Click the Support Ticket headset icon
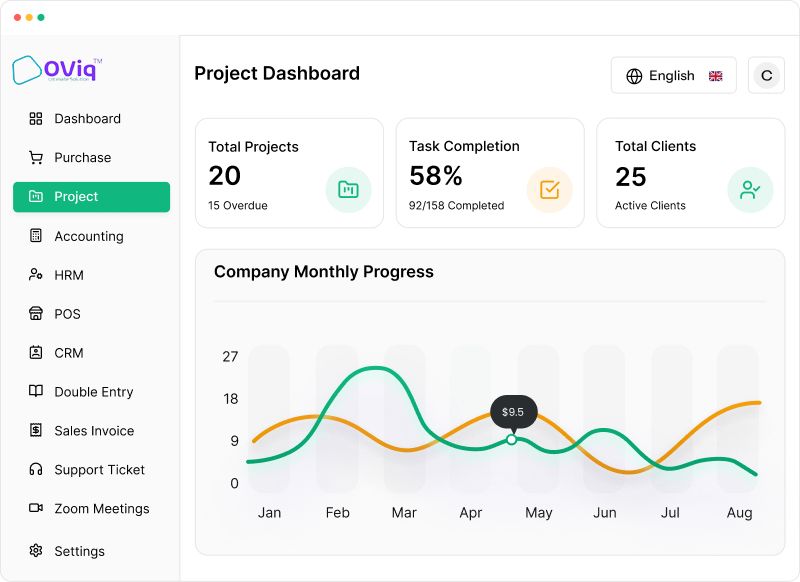Viewport: 800px width, 582px height. coord(36,469)
